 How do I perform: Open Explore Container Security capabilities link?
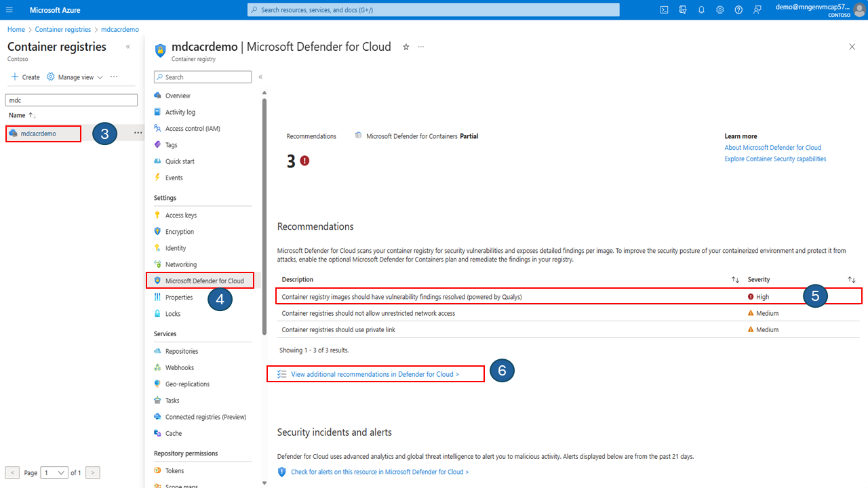click(x=775, y=159)
